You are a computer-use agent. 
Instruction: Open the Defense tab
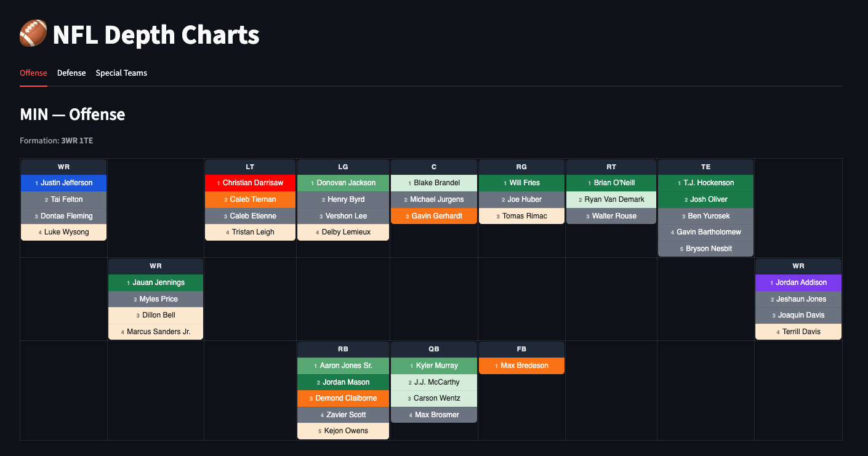[71, 73]
